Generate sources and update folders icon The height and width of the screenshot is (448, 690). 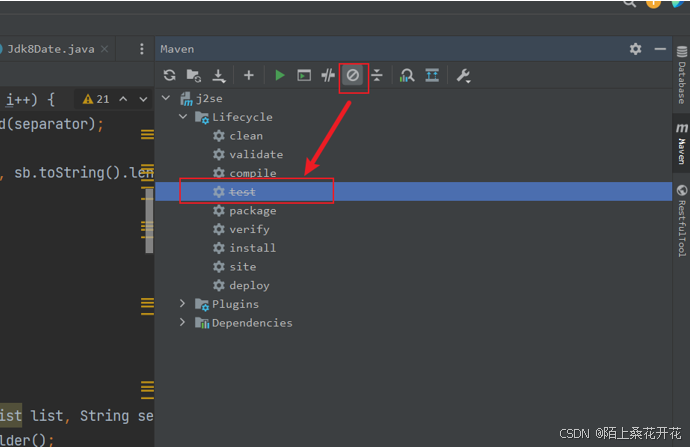194,75
